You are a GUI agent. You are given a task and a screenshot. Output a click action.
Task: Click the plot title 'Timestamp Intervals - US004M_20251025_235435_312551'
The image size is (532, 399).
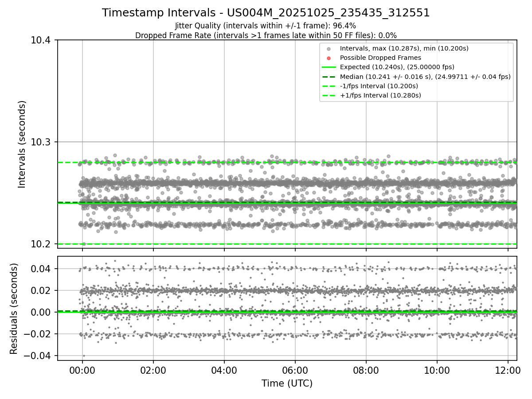coord(266,13)
